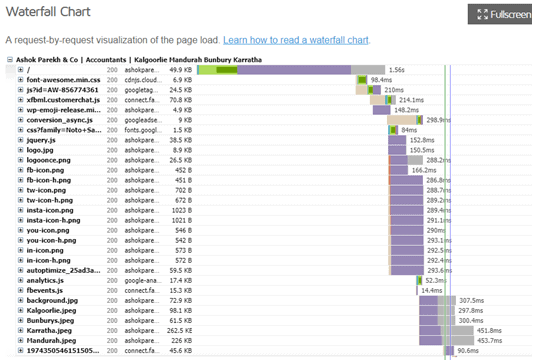Expand the fbevents.js request row
This screenshot has width=534, height=362.
pyautogui.click(x=20, y=290)
